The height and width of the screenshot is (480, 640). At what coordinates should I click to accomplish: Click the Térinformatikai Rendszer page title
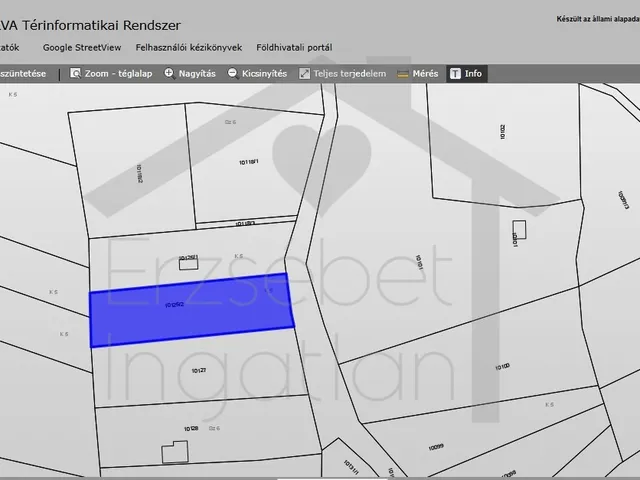pos(101,25)
